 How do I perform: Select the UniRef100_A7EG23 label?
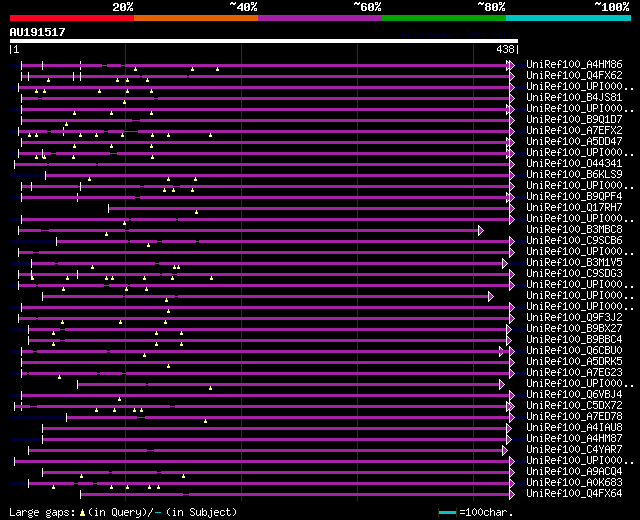pyautogui.click(x=574, y=373)
